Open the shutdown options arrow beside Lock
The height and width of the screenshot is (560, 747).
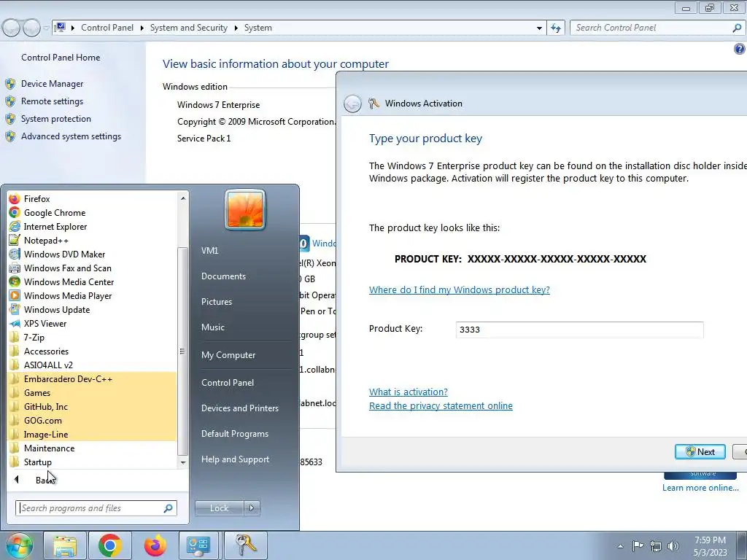tap(252, 508)
